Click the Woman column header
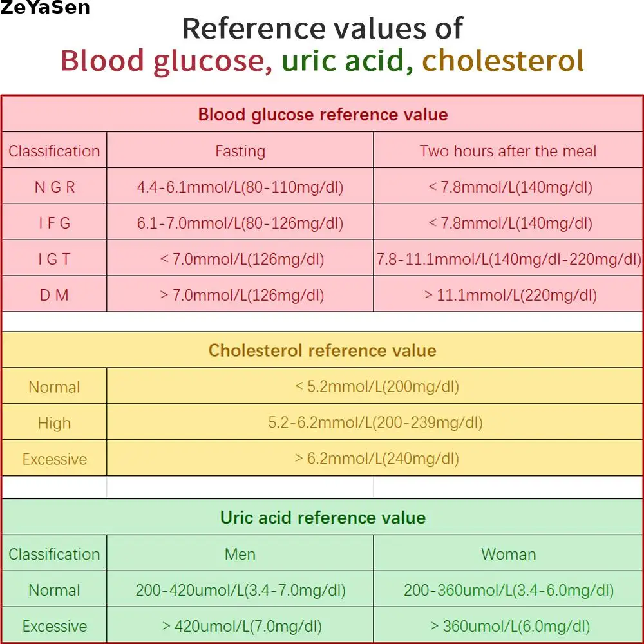The width and height of the screenshot is (644, 644). (x=508, y=554)
